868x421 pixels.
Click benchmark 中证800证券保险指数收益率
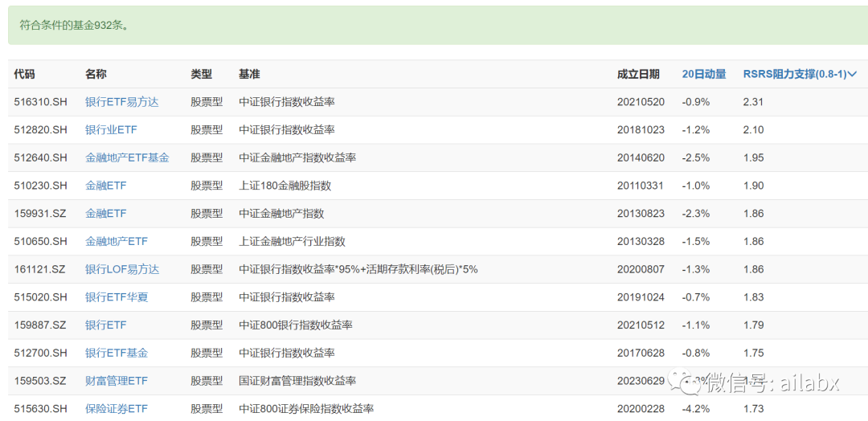click(x=307, y=409)
